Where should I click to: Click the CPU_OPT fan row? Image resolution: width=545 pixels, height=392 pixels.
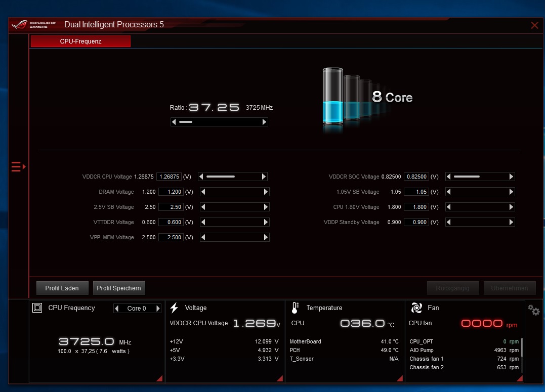point(464,341)
